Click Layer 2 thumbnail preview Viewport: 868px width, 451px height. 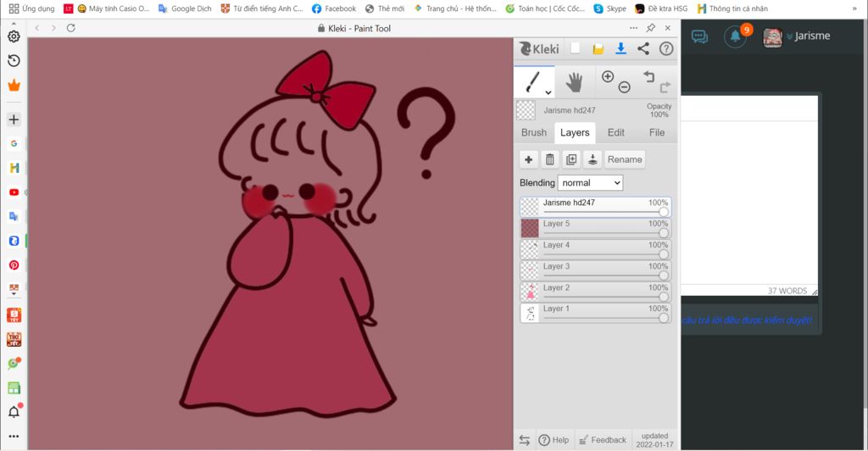(x=530, y=292)
